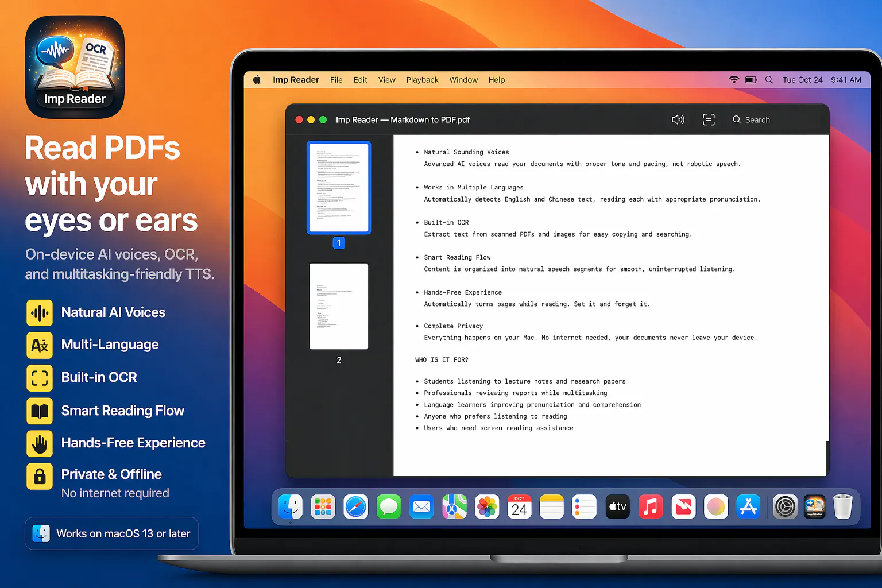Click the 'Complete Privacy' line in the document
Image resolution: width=882 pixels, height=588 pixels.
coord(454,326)
